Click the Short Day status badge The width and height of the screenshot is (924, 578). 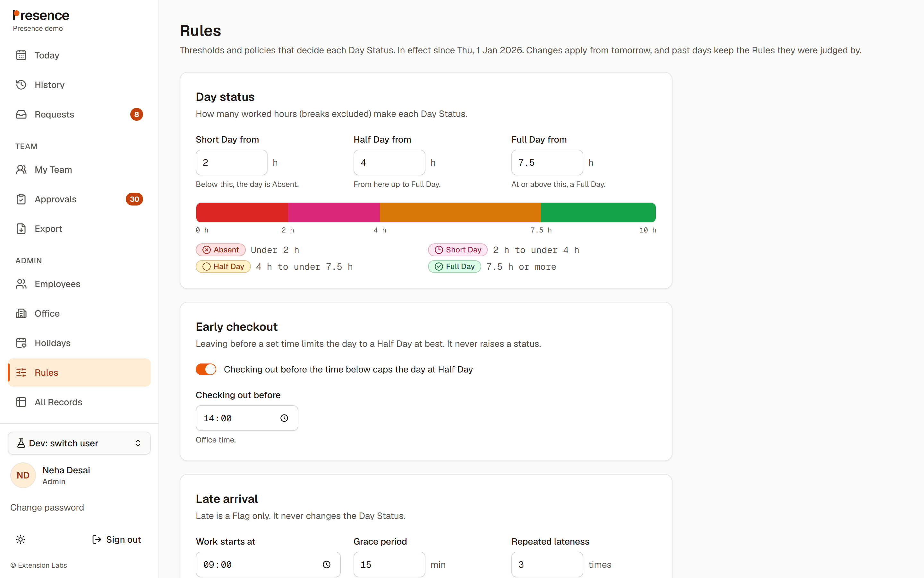pos(458,250)
